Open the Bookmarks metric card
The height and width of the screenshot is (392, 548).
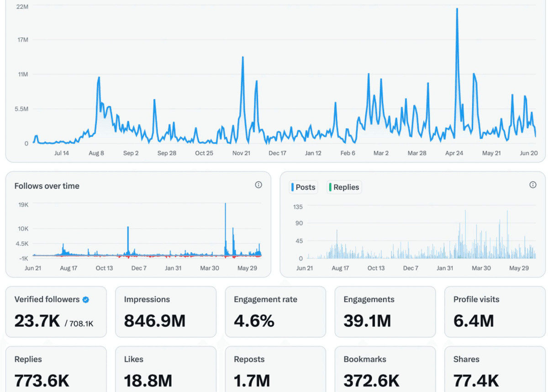(385, 369)
